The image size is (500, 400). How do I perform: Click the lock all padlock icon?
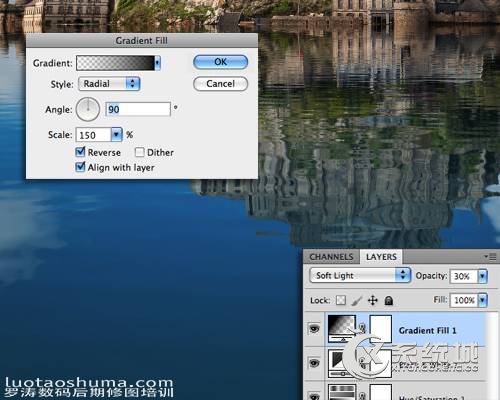pos(388,301)
